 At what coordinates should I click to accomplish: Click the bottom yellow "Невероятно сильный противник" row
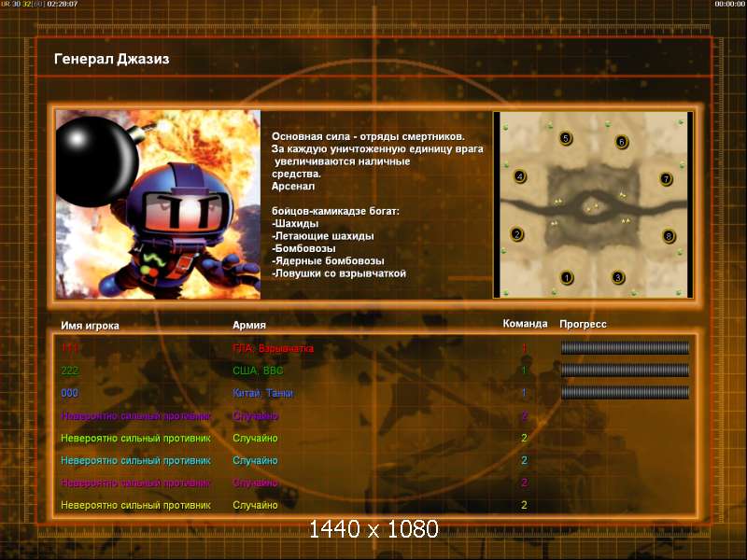point(135,505)
